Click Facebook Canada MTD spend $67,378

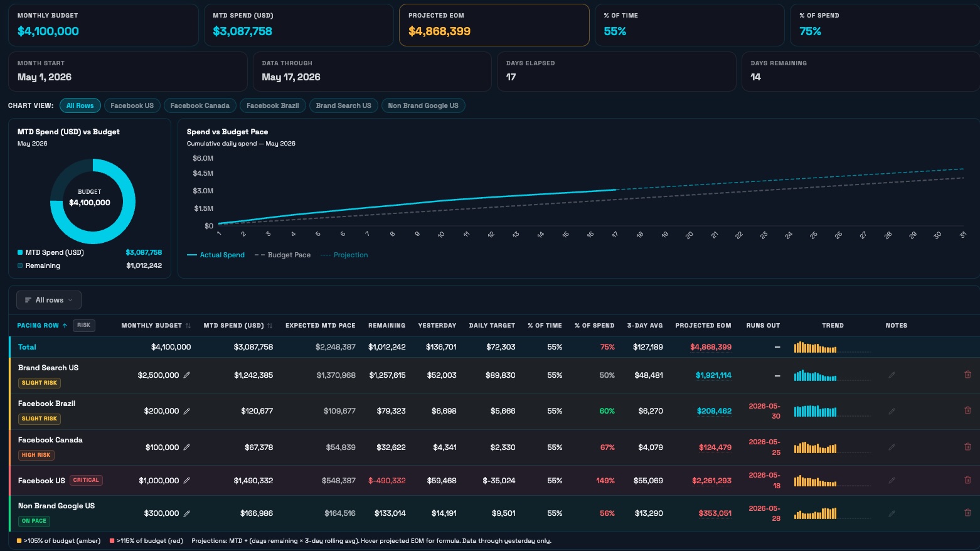[x=258, y=447]
